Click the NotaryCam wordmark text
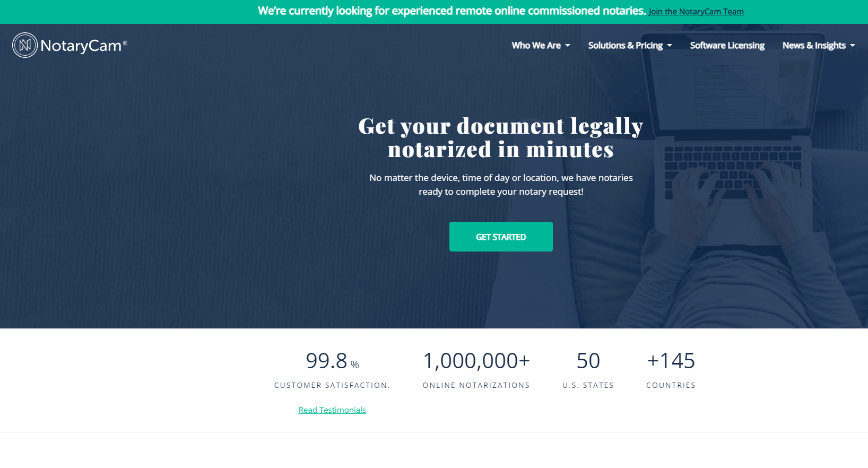 (81, 46)
